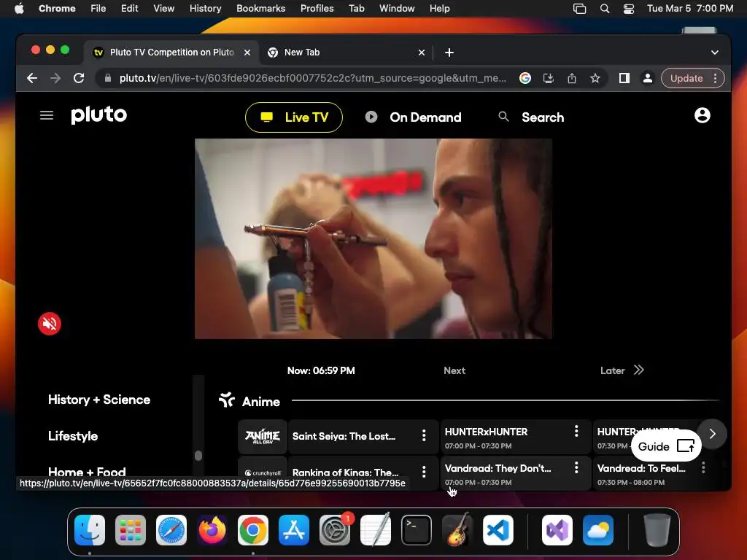Image resolution: width=747 pixels, height=560 pixels.
Task: Open the Profiles menu
Action: 317,8
